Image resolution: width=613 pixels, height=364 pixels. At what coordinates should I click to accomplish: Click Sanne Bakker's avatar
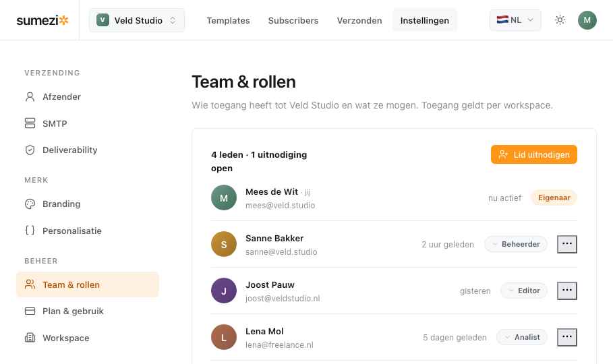click(224, 245)
